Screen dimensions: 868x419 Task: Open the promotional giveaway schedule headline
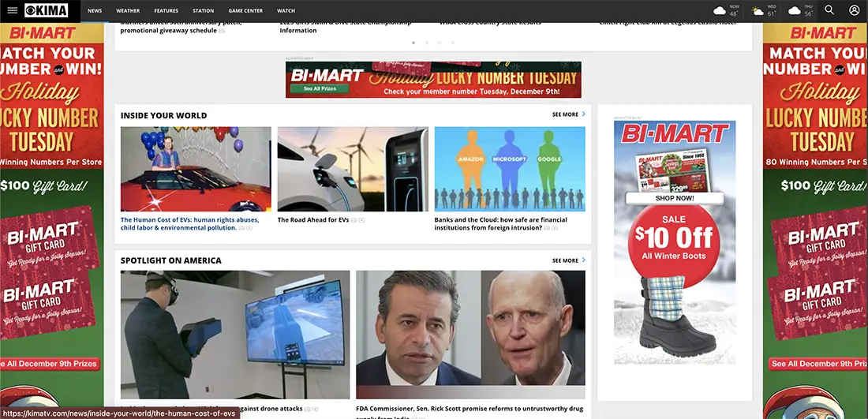[x=181, y=27]
